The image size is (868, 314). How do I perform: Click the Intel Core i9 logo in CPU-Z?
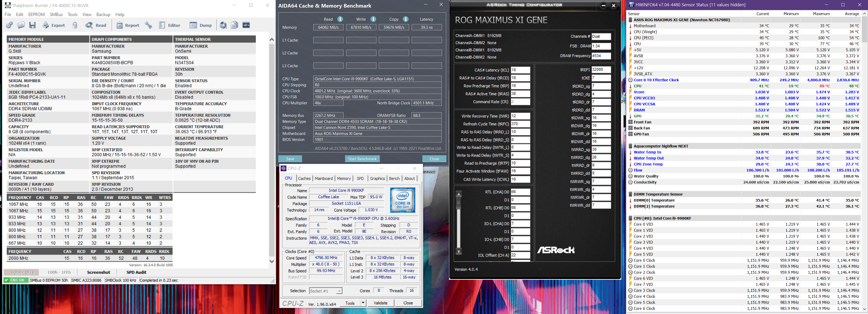pos(403,200)
